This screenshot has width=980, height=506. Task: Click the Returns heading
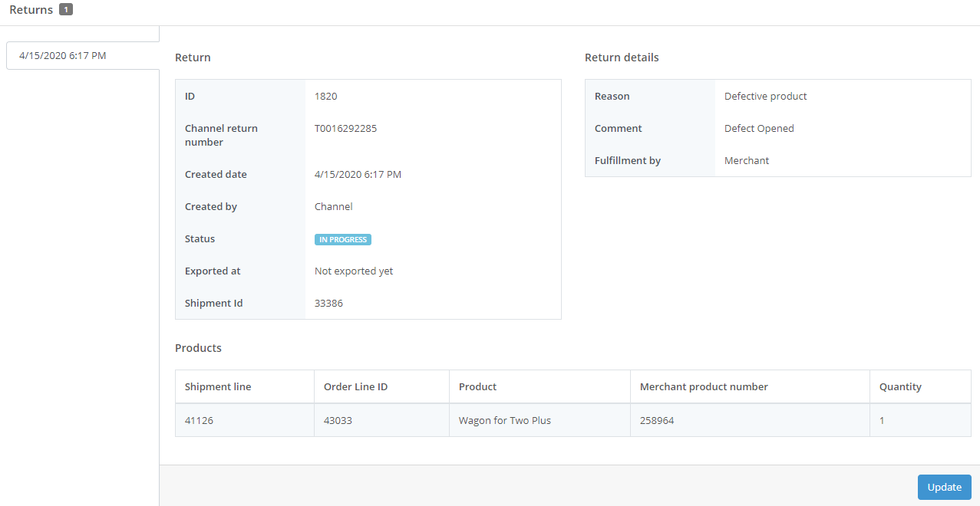point(31,10)
